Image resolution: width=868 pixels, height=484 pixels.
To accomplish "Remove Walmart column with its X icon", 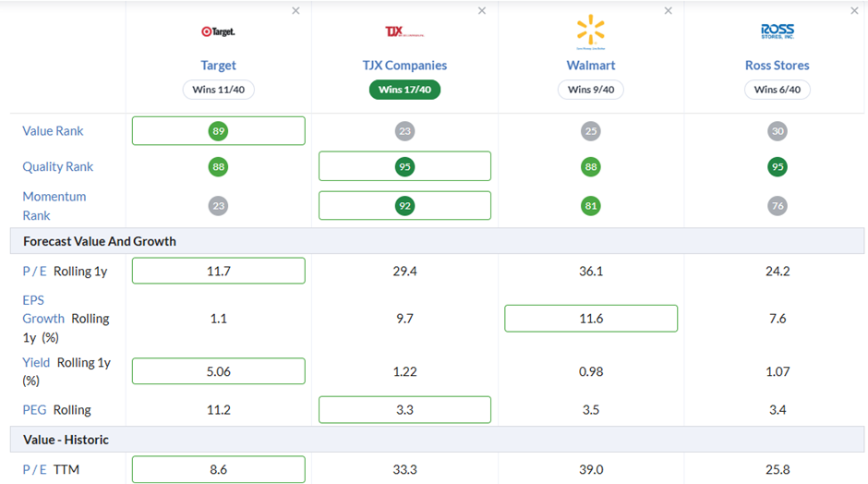I will pos(669,10).
